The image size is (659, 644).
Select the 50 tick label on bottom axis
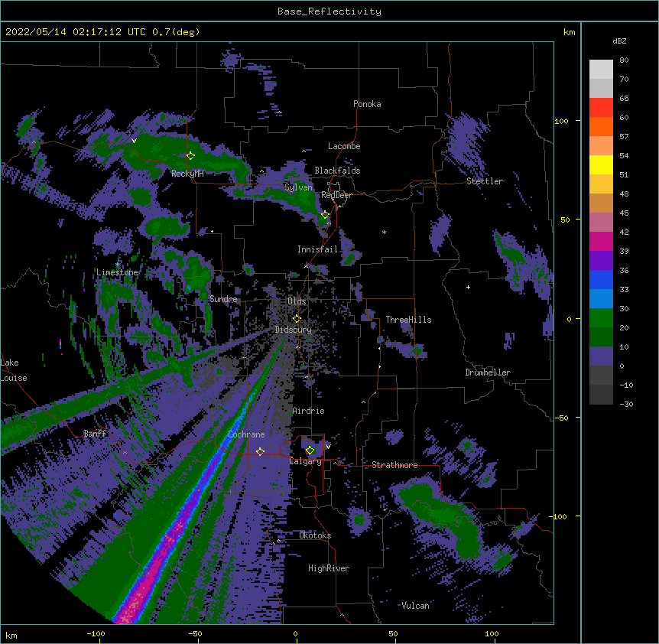click(x=393, y=633)
